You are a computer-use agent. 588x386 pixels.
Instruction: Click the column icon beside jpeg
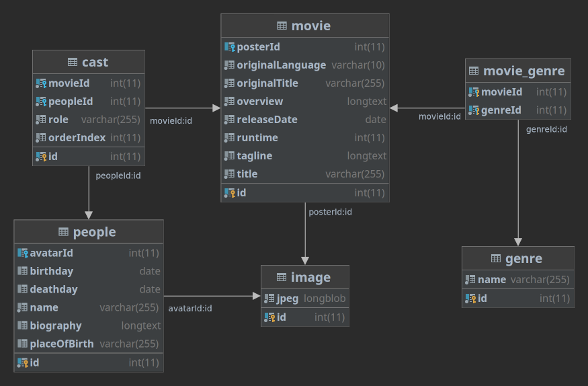point(269,299)
